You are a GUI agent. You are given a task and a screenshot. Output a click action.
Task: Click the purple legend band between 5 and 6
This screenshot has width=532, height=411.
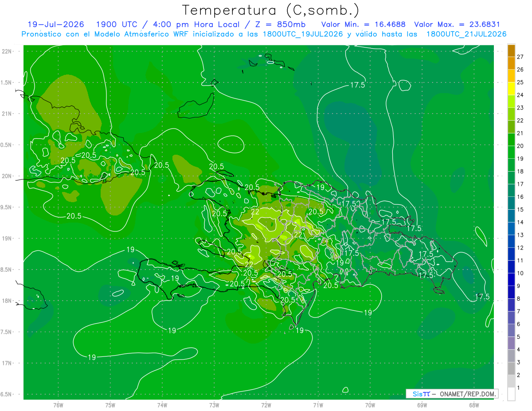[x=511, y=330]
